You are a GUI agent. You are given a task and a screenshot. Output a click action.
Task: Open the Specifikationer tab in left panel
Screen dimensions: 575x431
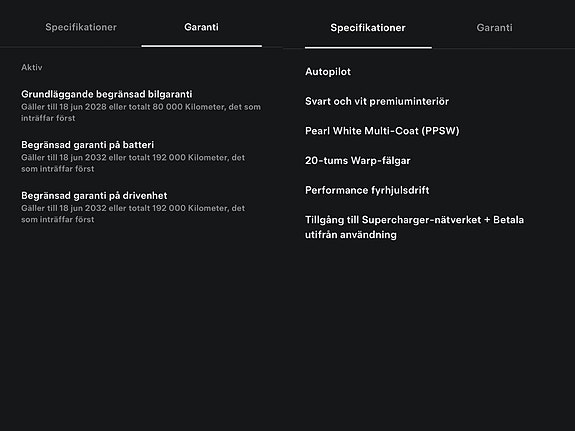point(81,27)
